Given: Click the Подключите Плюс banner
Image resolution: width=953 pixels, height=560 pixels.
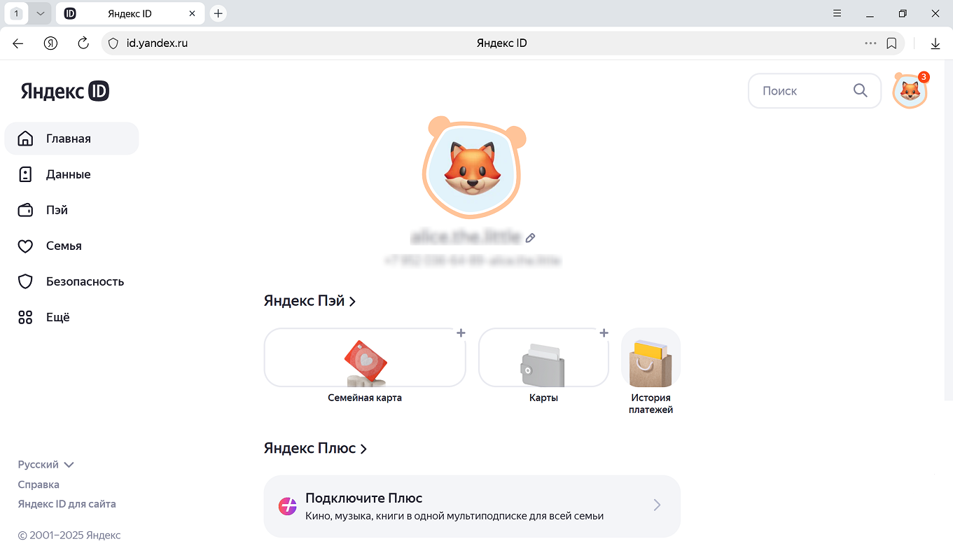Looking at the screenshot, I should point(471,506).
